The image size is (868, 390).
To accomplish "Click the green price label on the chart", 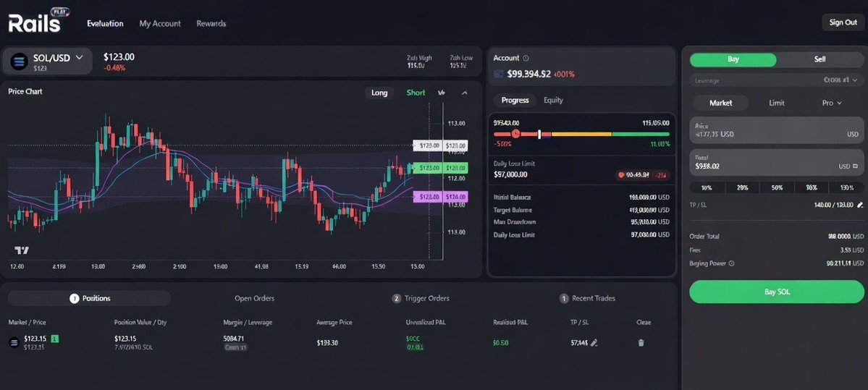I will [441, 168].
